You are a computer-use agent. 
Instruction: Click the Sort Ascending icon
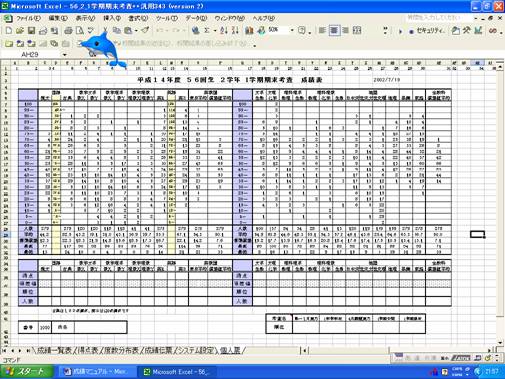224,31
